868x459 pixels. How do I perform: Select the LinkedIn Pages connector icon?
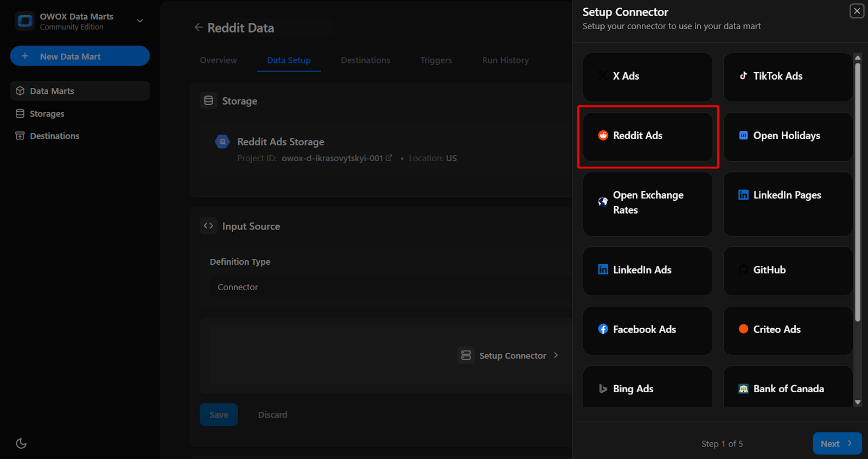tap(743, 195)
